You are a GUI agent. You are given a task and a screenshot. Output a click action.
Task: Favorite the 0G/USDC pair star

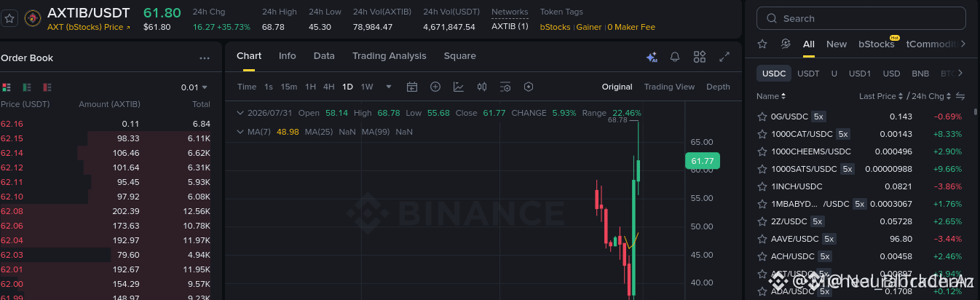(x=762, y=117)
